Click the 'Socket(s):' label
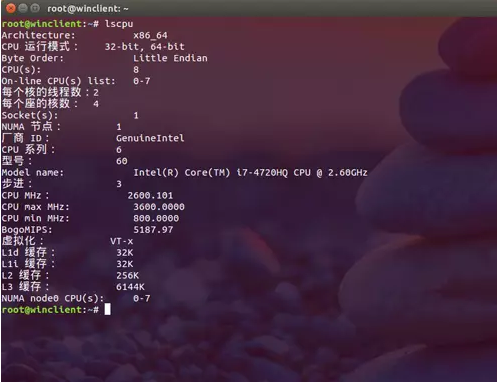497x382 pixels. click(30, 116)
